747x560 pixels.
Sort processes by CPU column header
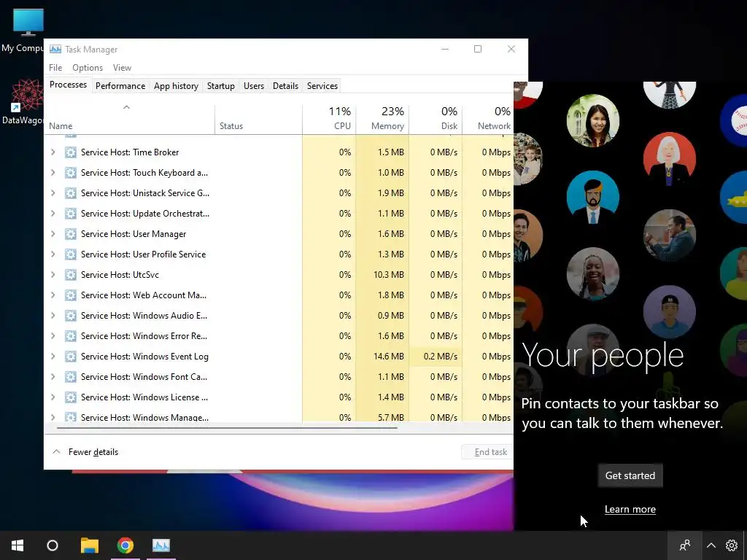329,119
